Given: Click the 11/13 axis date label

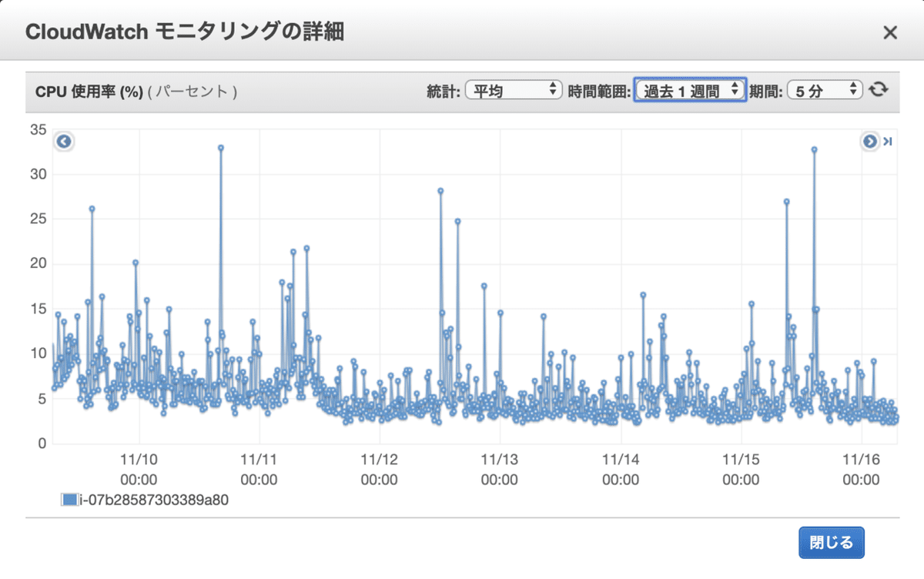Looking at the screenshot, I should (499, 459).
